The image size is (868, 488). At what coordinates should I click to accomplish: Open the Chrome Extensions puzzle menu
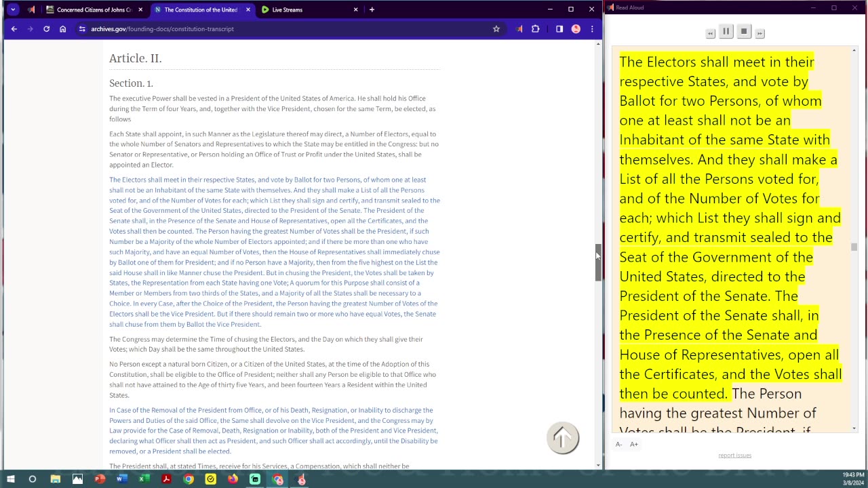536,28
